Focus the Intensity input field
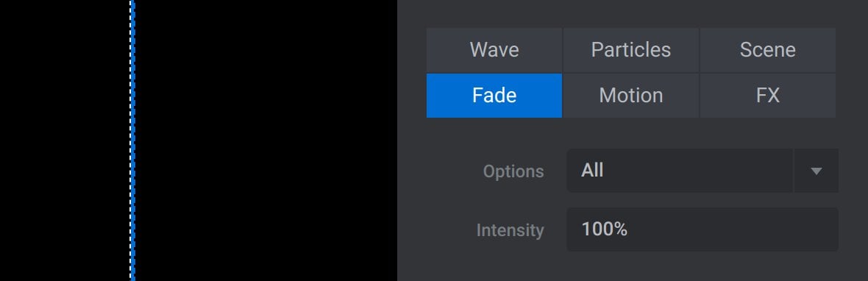 point(702,230)
